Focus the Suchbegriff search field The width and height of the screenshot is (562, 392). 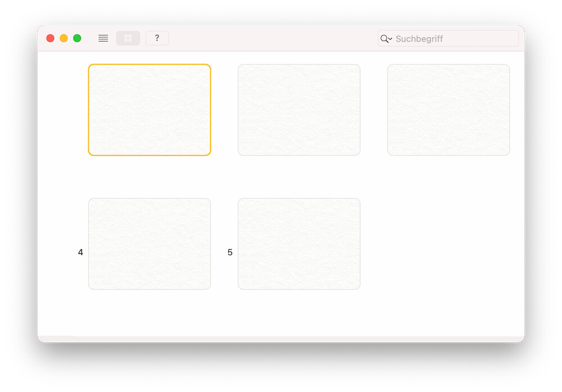(455, 39)
